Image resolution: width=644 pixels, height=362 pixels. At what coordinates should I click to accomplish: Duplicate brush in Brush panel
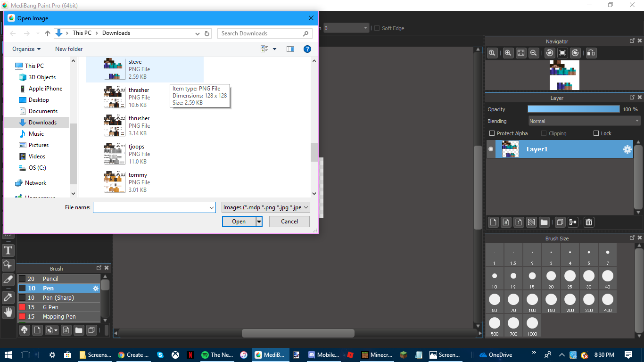91,330
